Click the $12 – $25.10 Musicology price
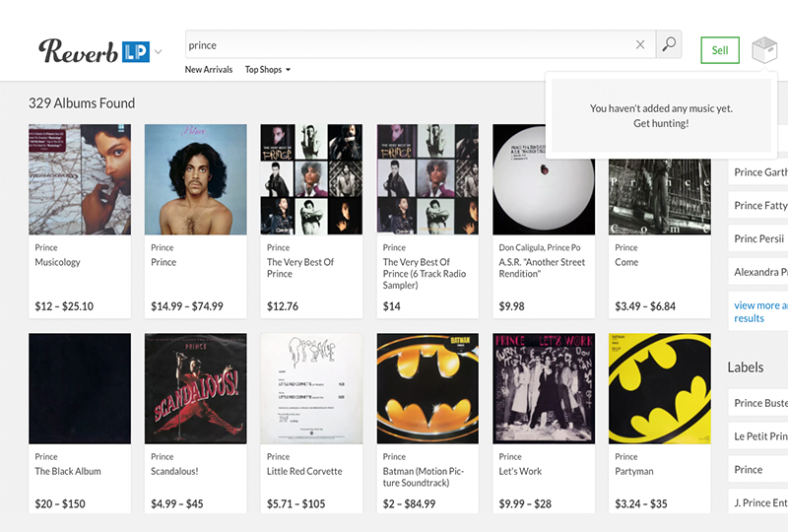This screenshot has height=532, width=788. pyautogui.click(x=64, y=306)
